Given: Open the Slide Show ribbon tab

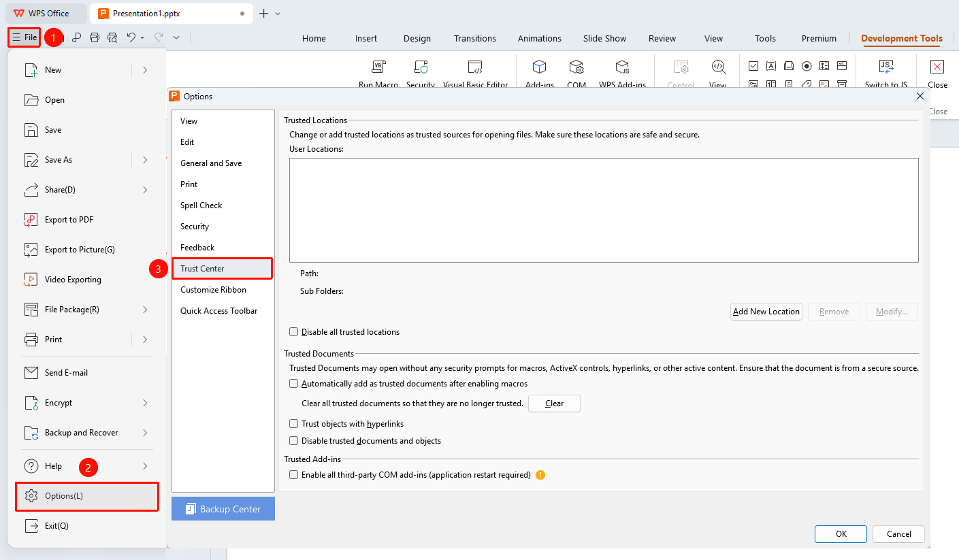Looking at the screenshot, I should coord(604,39).
